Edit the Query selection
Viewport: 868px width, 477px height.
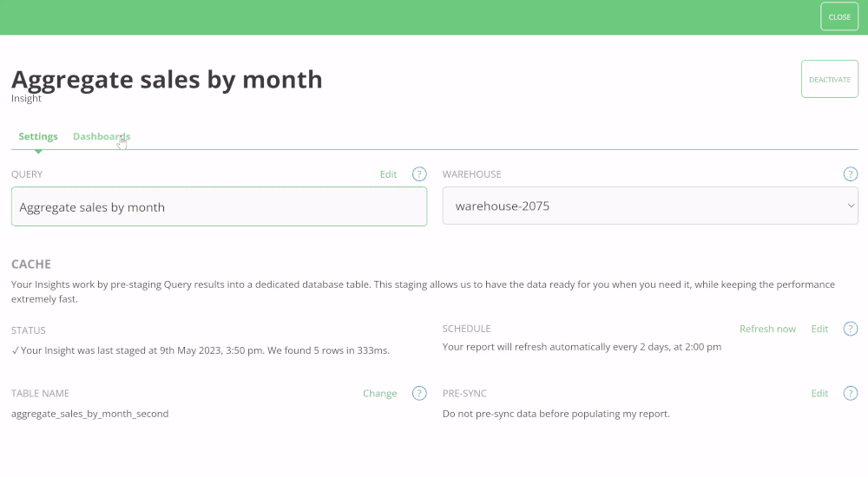click(x=388, y=174)
